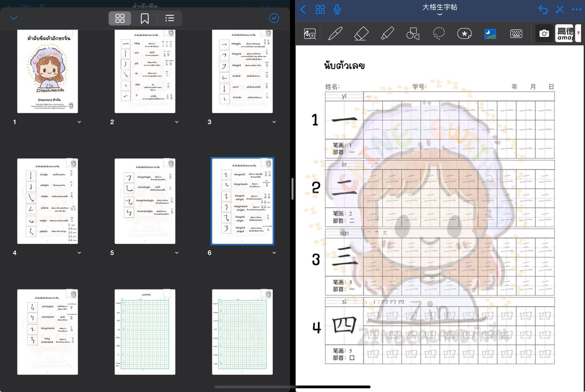Open page 5 thumbnail
This screenshot has height=392, width=585.
[145, 201]
